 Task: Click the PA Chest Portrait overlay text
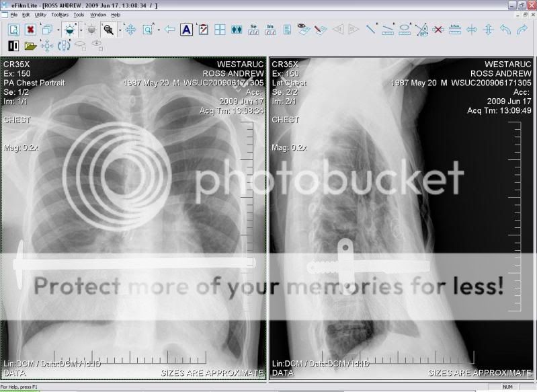tap(34, 83)
